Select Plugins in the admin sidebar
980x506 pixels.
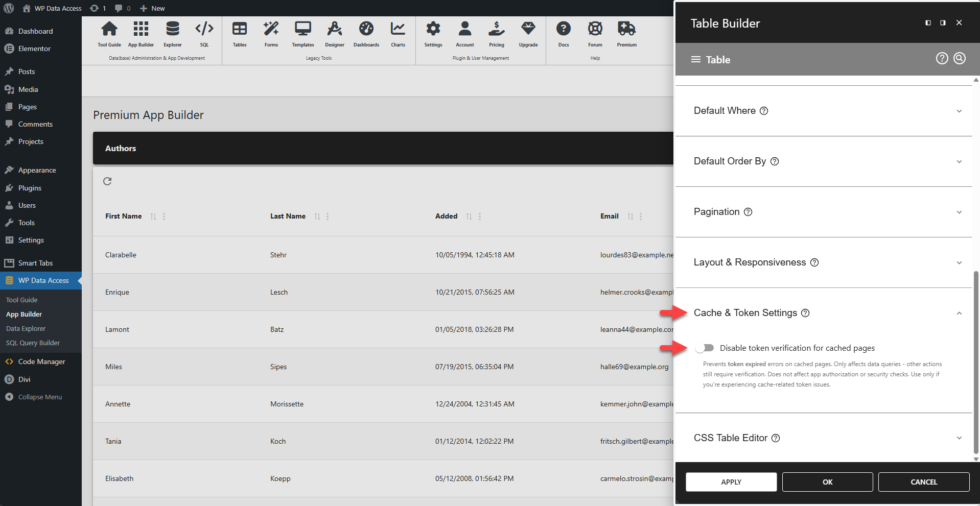[x=29, y=188]
